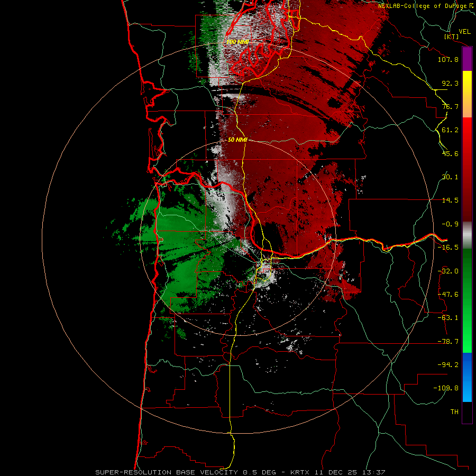Click the -32.0 velocity scale value
476x476 pixels.
click(x=448, y=271)
